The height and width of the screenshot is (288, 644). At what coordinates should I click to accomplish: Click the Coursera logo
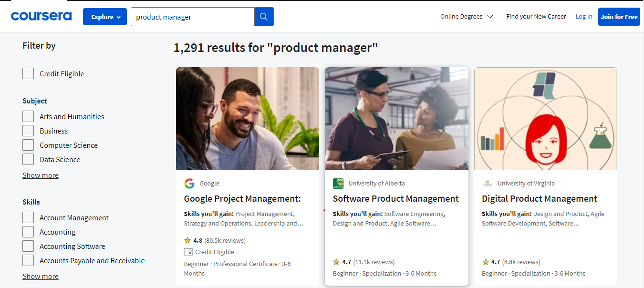41,16
